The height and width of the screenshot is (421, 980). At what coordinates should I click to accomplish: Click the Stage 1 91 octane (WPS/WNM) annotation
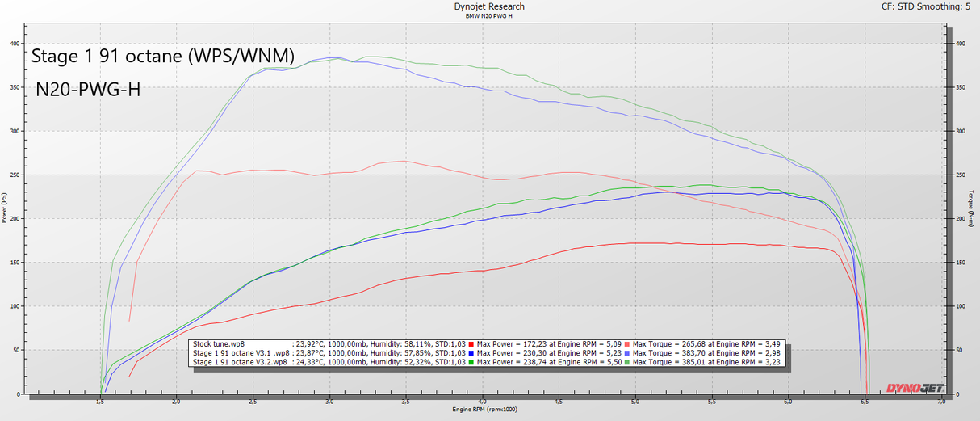[163, 56]
